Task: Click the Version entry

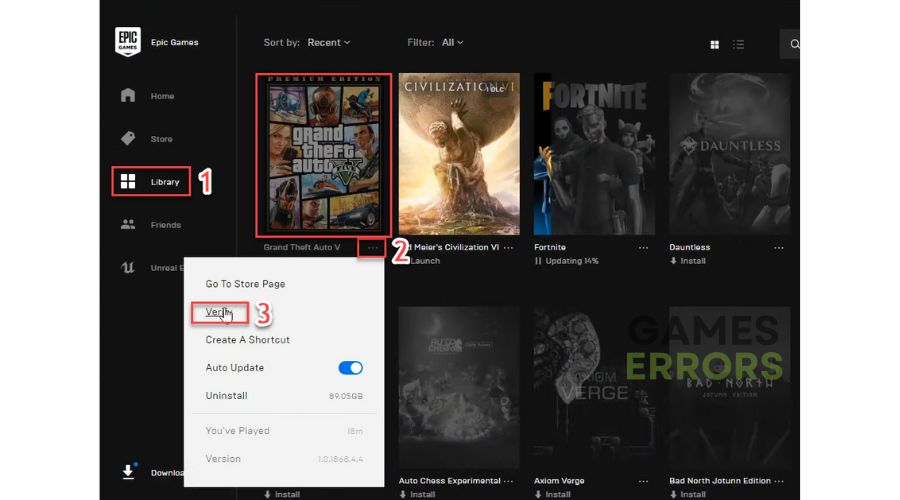Action: pyautogui.click(x=284, y=459)
